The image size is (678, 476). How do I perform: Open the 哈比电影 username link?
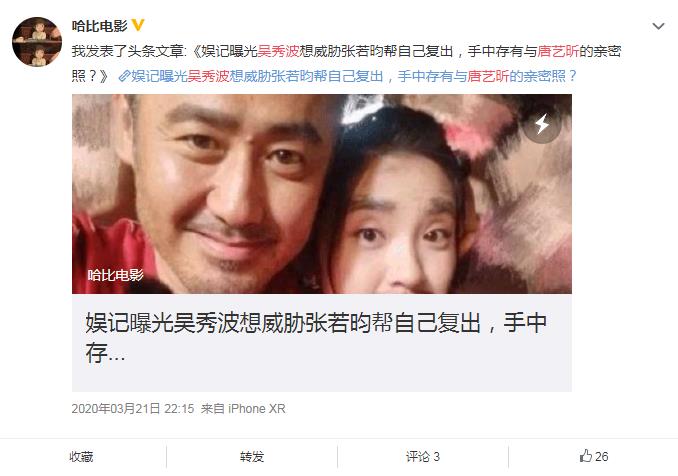pyautogui.click(x=99, y=26)
